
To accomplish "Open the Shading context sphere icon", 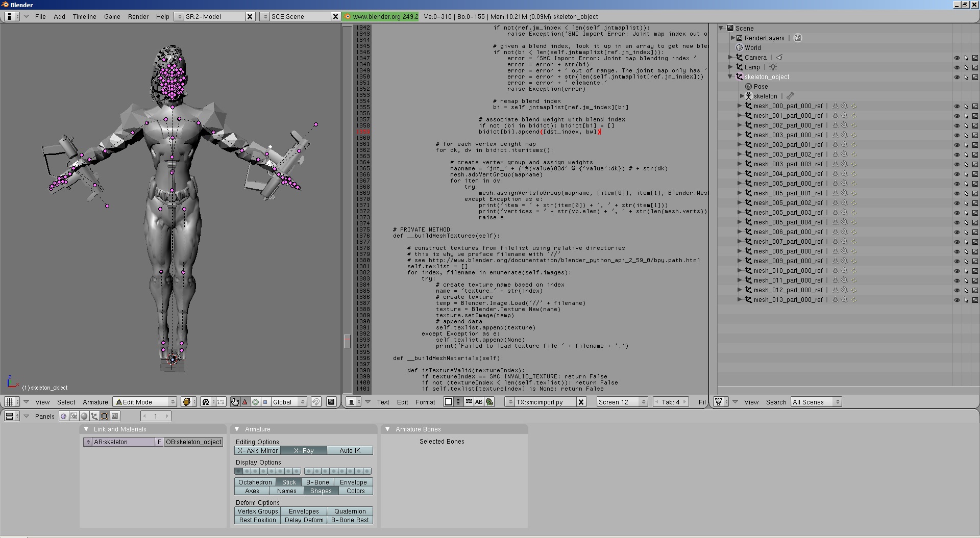I will (84, 416).
